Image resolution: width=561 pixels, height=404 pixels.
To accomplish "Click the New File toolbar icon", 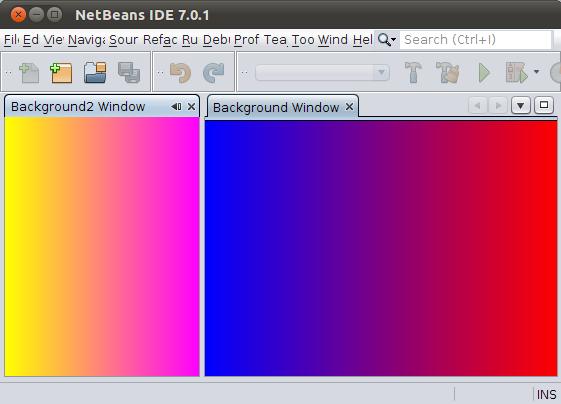I will point(29,73).
